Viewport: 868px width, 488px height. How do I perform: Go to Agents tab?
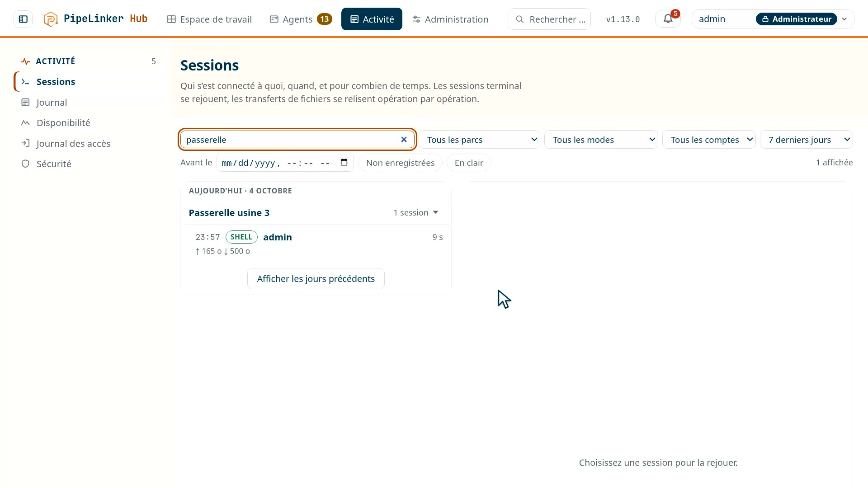point(301,19)
